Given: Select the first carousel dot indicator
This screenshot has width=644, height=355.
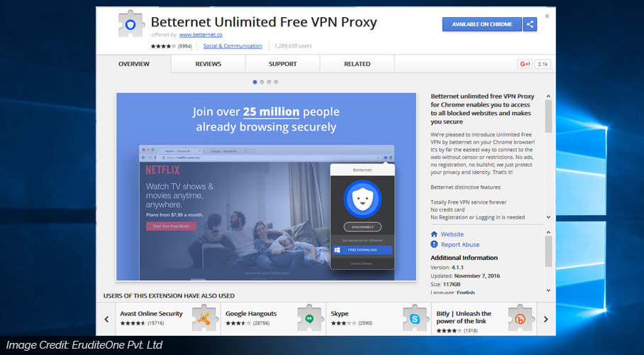Looking at the screenshot, I should (255, 82).
